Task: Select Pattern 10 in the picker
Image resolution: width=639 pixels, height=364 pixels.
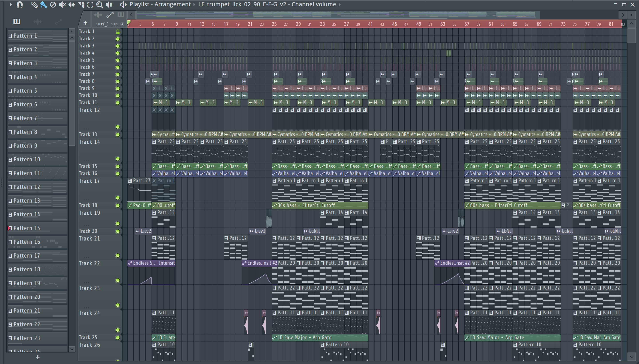Action: pyautogui.click(x=37, y=160)
